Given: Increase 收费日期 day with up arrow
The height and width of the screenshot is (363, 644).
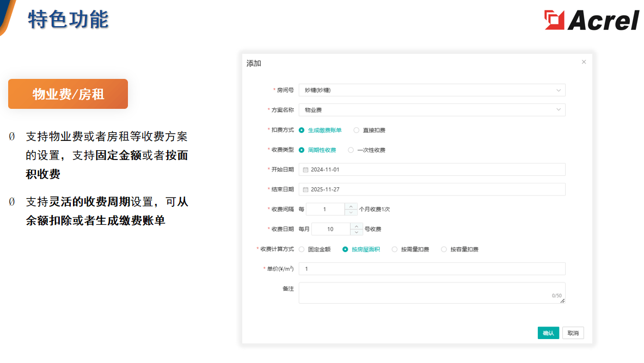Looking at the screenshot, I should click(x=356, y=226).
